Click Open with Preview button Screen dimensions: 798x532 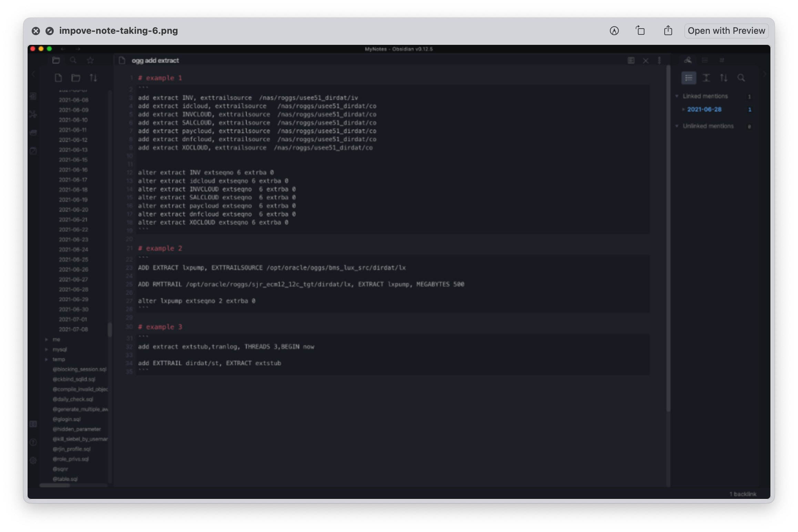click(726, 31)
